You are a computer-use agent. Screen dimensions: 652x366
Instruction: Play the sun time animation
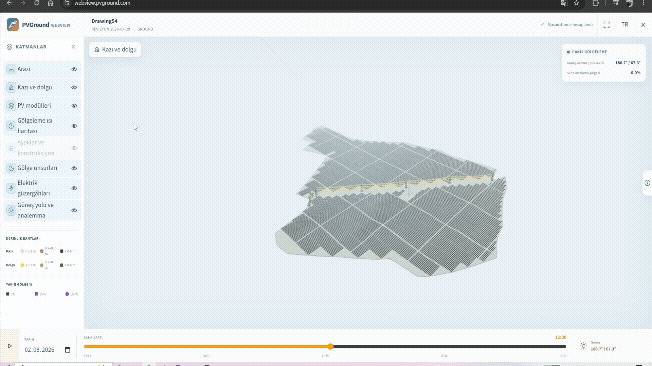coord(10,346)
